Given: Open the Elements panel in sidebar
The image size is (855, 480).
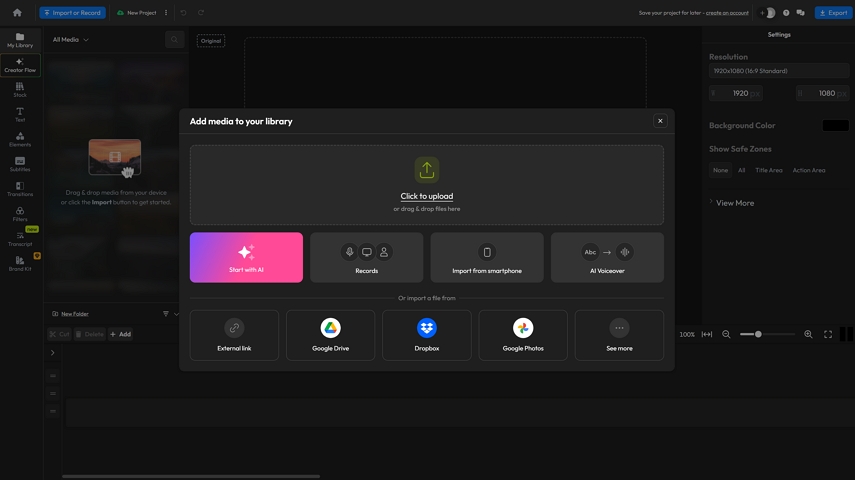Looking at the screenshot, I should point(20,140).
